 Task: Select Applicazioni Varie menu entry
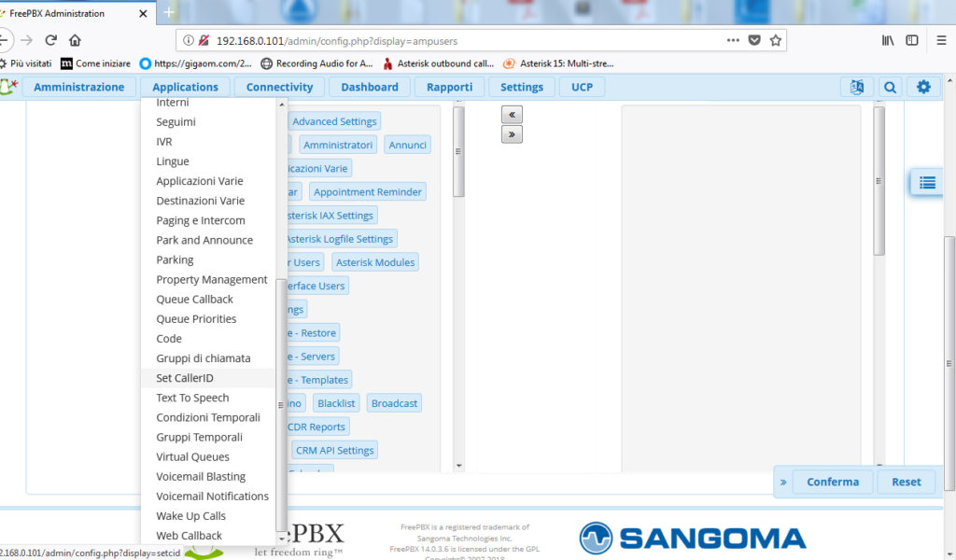(208, 181)
